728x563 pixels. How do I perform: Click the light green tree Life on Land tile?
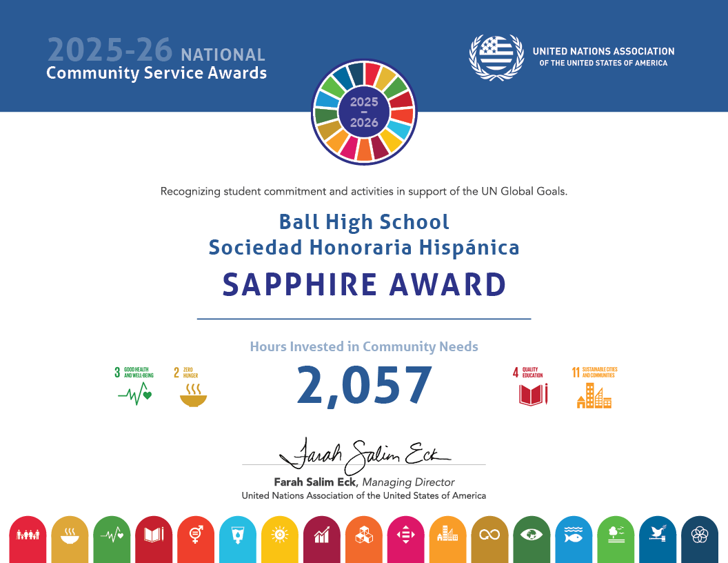pos(616,540)
